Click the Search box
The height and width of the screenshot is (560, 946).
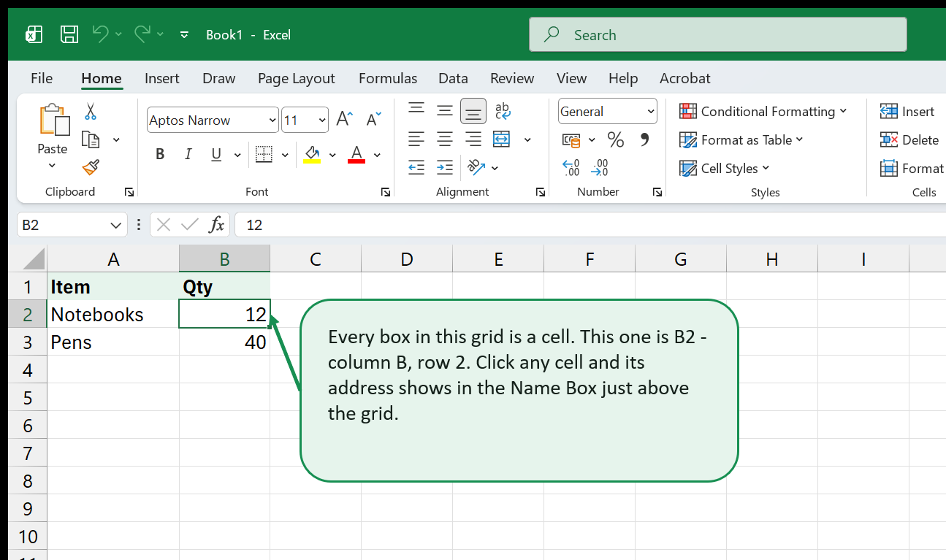coord(718,34)
